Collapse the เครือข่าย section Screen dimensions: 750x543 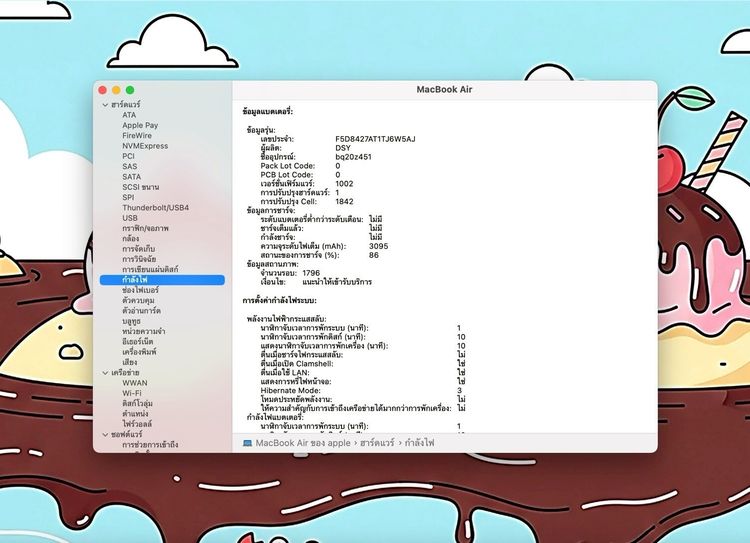(105, 372)
